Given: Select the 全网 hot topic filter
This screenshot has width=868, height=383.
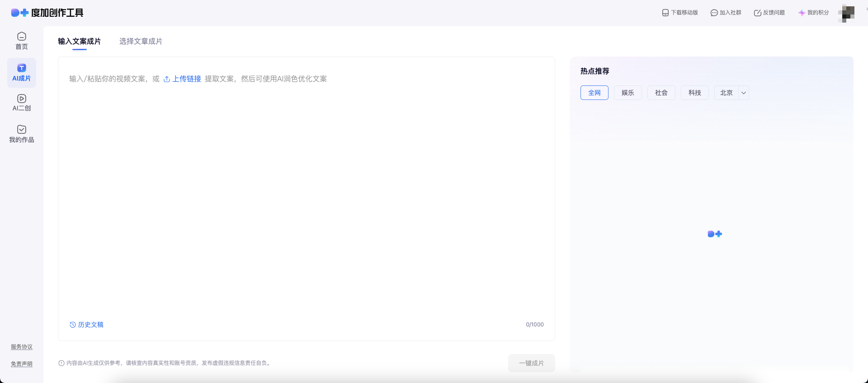Looking at the screenshot, I should [x=594, y=93].
